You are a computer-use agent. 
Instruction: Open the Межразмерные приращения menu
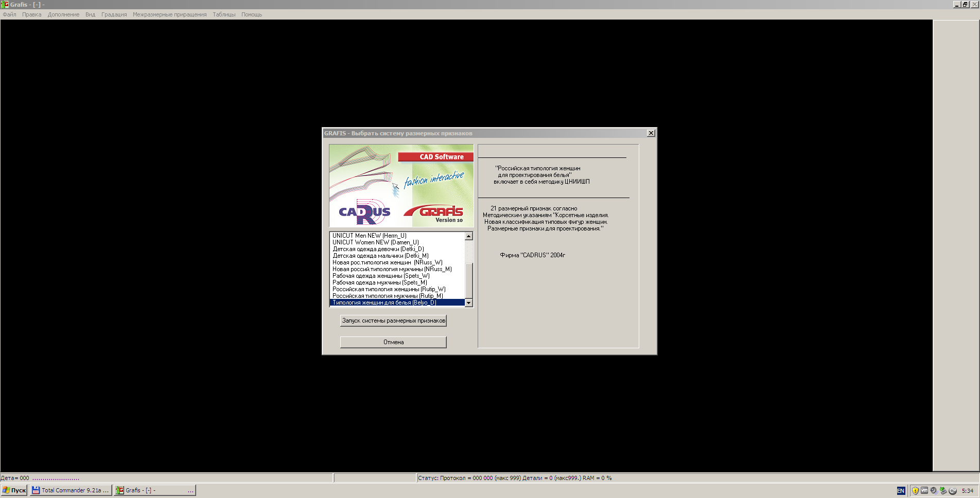(170, 14)
